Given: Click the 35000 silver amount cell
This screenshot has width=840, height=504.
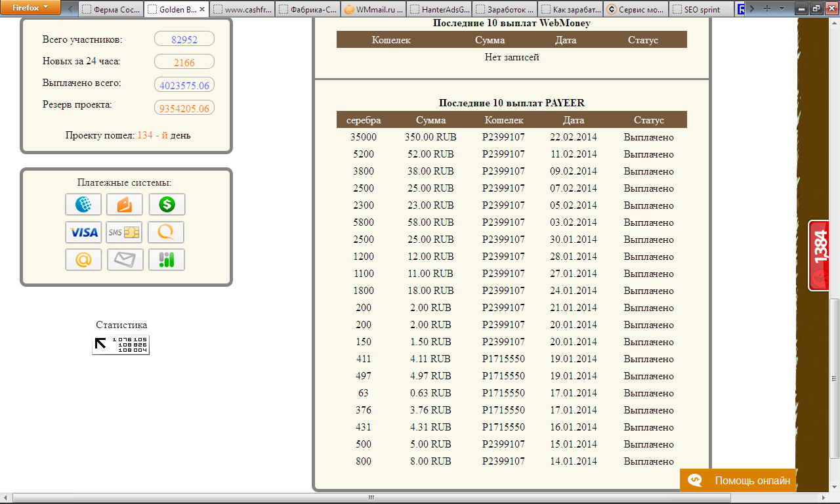Looking at the screenshot, I should coord(364,137).
